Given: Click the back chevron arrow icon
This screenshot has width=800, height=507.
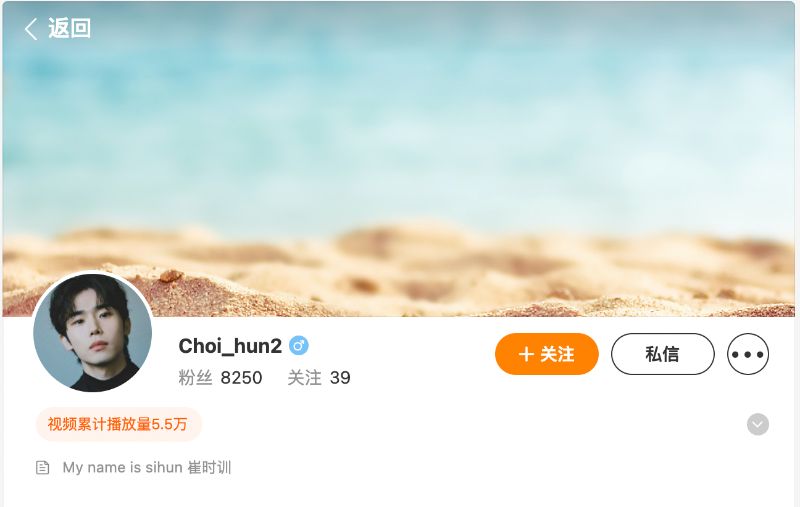Looking at the screenshot, I should pyautogui.click(x=31, y=29).
